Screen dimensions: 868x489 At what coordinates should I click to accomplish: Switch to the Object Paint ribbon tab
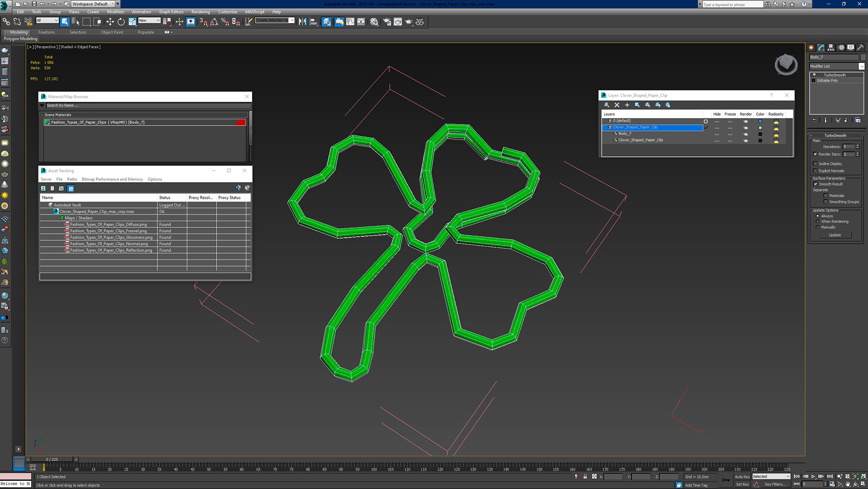click(112, 32)
